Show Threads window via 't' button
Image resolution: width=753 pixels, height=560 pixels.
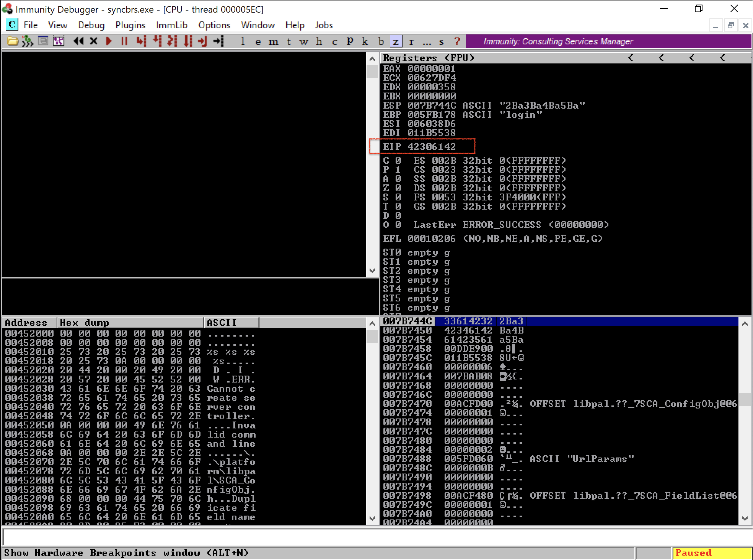(289, 41)
